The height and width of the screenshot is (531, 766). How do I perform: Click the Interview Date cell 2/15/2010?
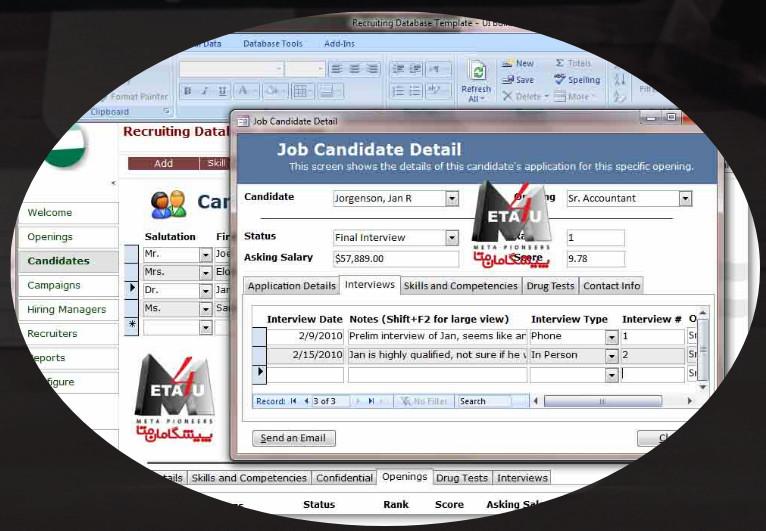tap(305, 355)
